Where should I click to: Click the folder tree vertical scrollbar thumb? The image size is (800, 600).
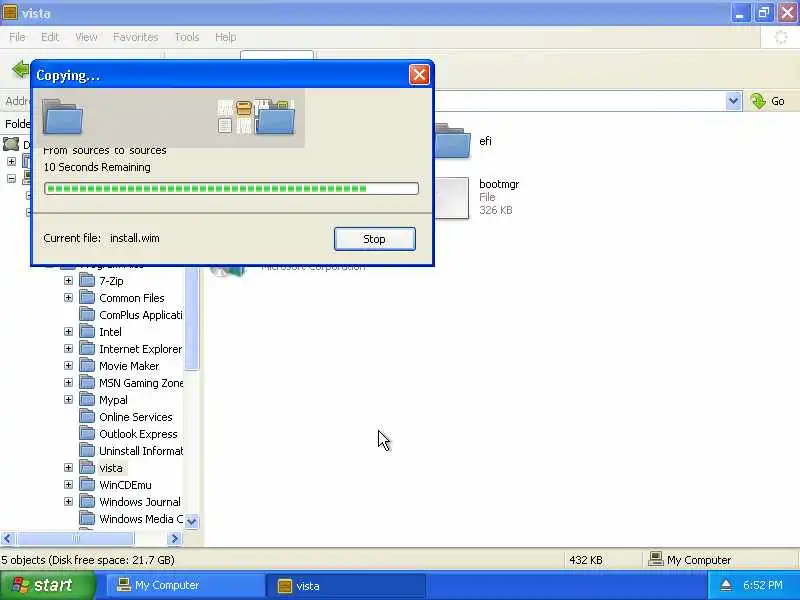point(192,317)
